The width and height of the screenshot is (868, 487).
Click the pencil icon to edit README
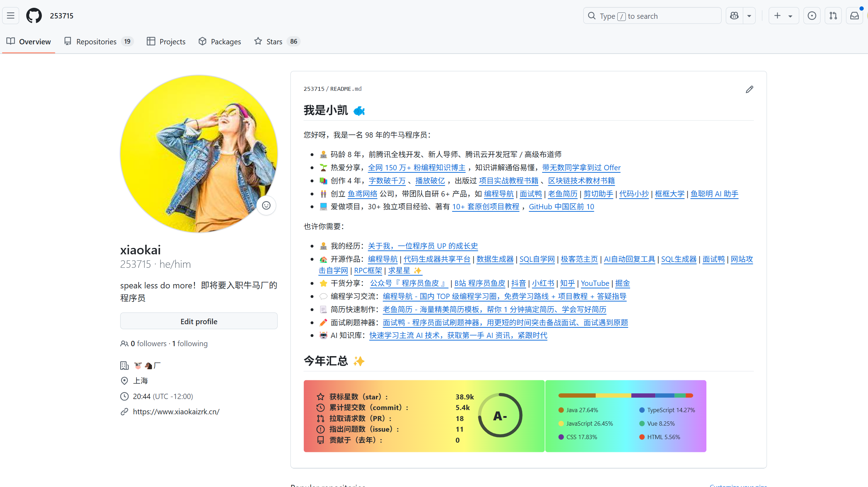pyautogui.click(x=749, y=89)
